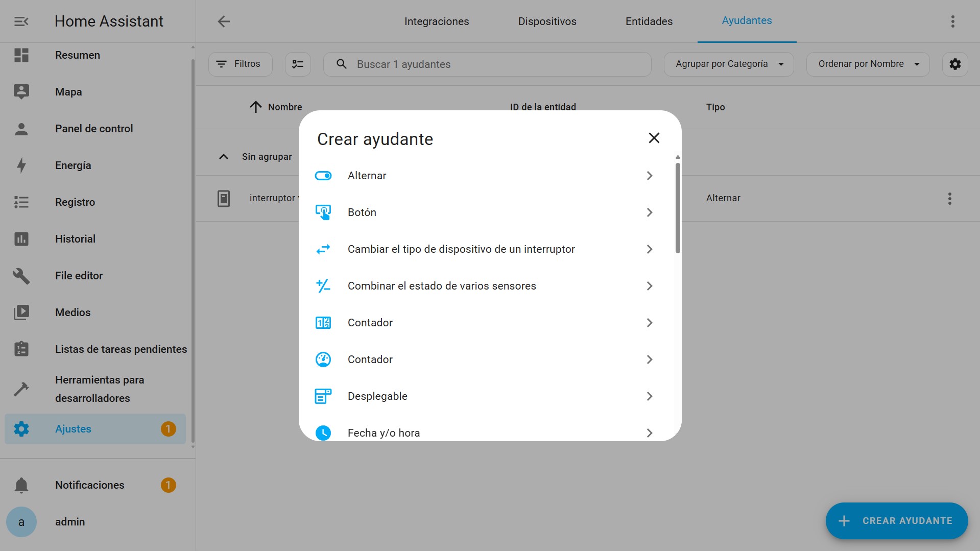This screenshot has height=551, width=980.
Task: Open Herramientas para desarrolladores icon
Action: pyautogui.click(x=21, y=389)
